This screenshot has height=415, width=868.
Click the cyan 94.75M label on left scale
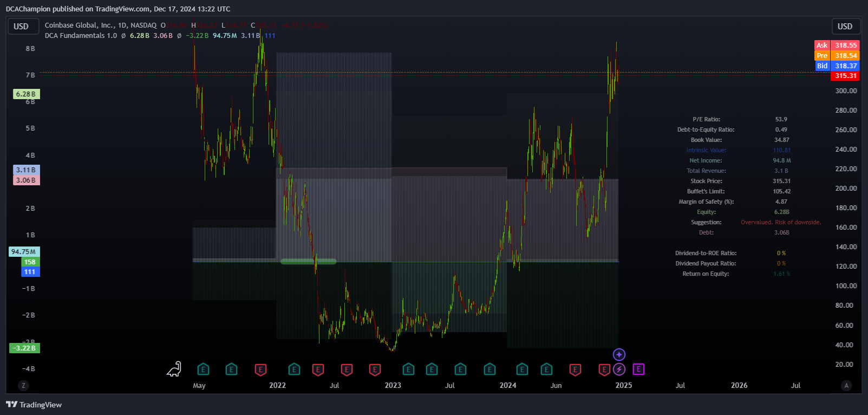pos(24,252)
